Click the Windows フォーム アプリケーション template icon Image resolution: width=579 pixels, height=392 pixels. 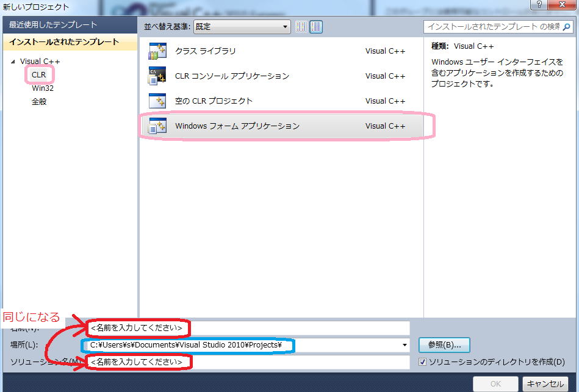point(157,126)
